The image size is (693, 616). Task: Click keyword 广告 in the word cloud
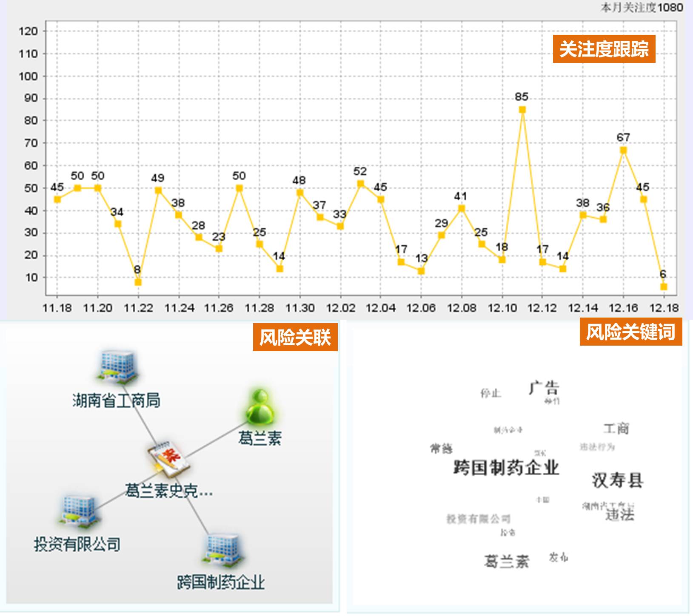point(544,387)
